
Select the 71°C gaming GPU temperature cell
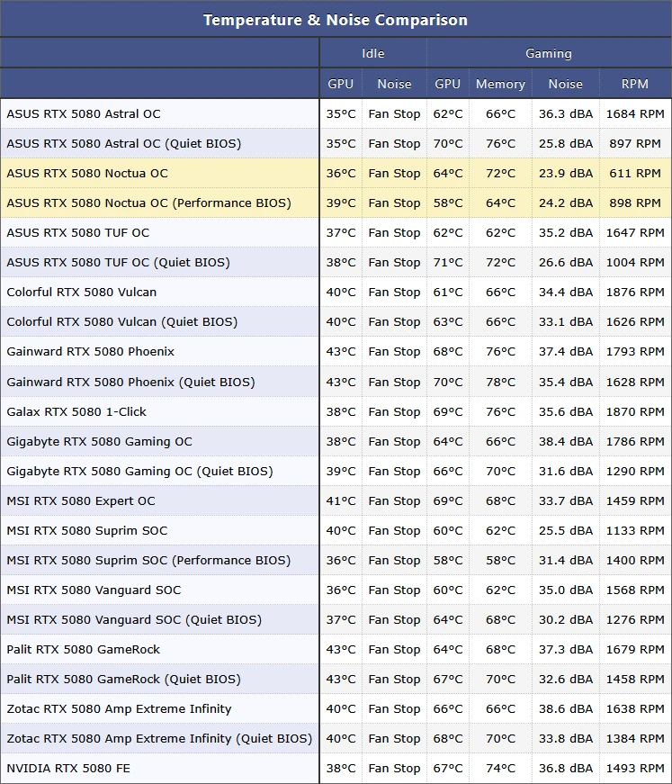coord(448,263)
